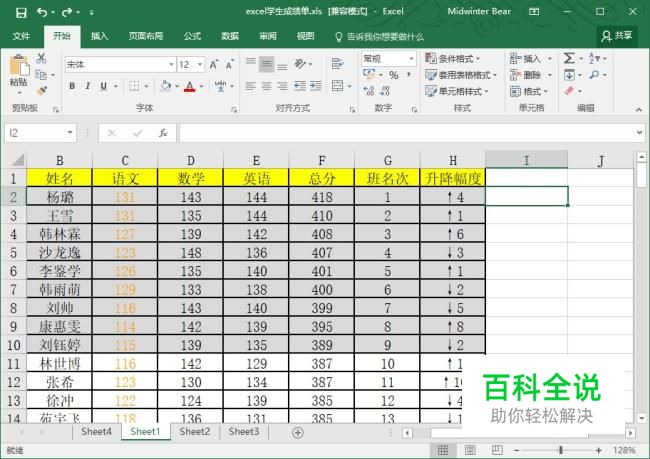Decrease decimal places
The height and width of the screenshot is (459, 650).
385,91
